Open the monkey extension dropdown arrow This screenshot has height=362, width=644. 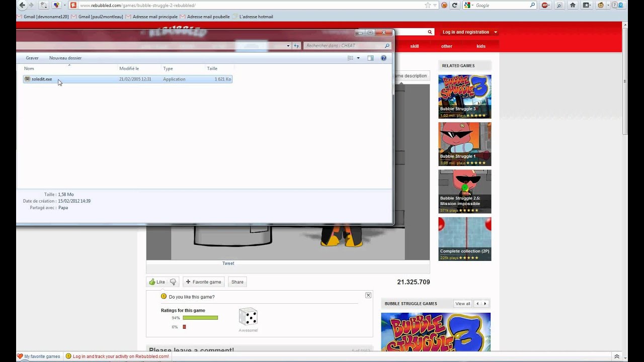(x=607, y=5)
